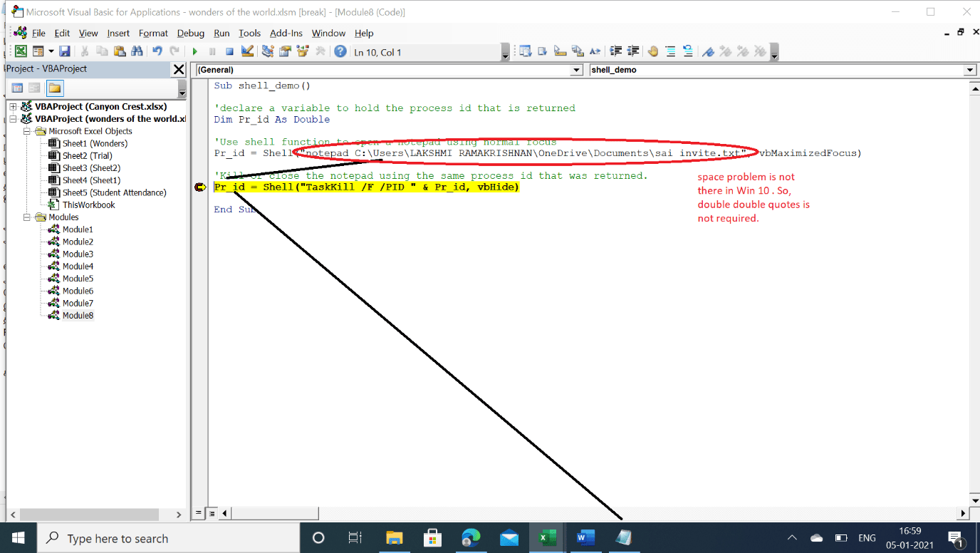
Task: Open the shell_demo procedure dropdown
Action: pos(969,70)
